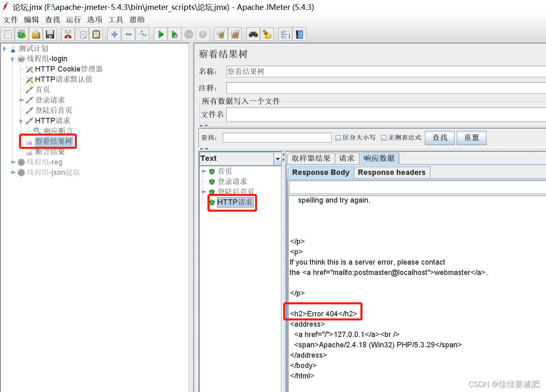
Task: Select 察看结果树 listener in tree
Action: click(x=53, y=141)
